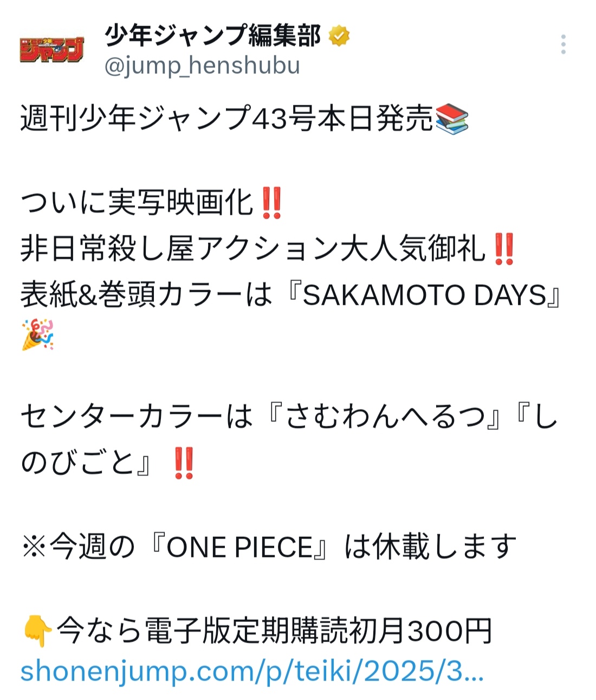Screen dimensions: 596x700
Task: Click the 週刊少年ジャンプ43号本日発売 headline text
Action: 228,119
